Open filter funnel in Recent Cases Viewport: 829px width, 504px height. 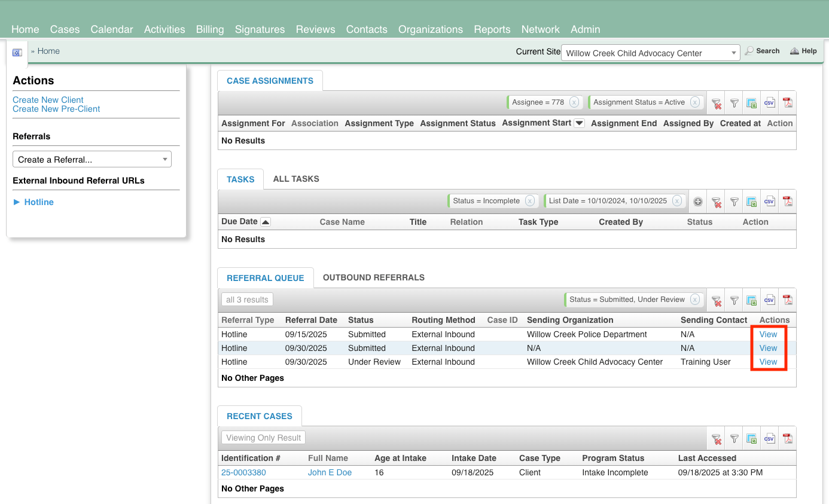click(734, 438)
